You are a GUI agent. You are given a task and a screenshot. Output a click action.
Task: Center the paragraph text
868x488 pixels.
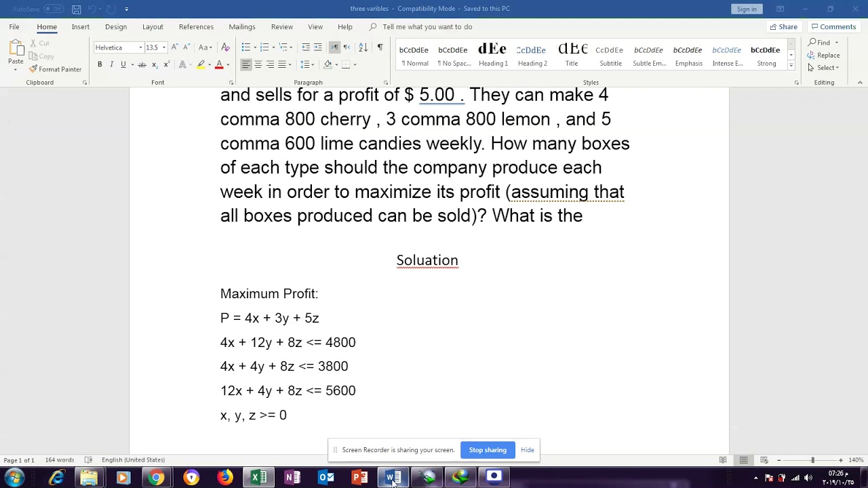coord(258,64)
